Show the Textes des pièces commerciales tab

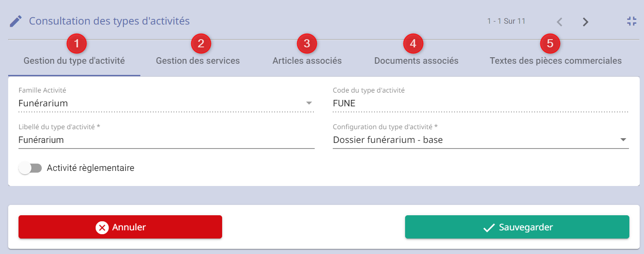point(555,61)
